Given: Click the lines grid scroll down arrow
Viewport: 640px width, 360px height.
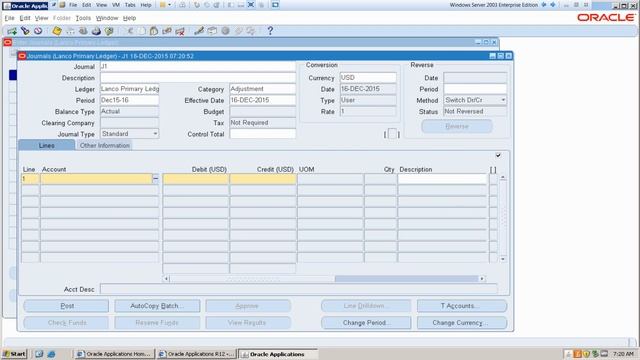Looking at the screenshot, I should pyautogui.click(x=503, y=259).
